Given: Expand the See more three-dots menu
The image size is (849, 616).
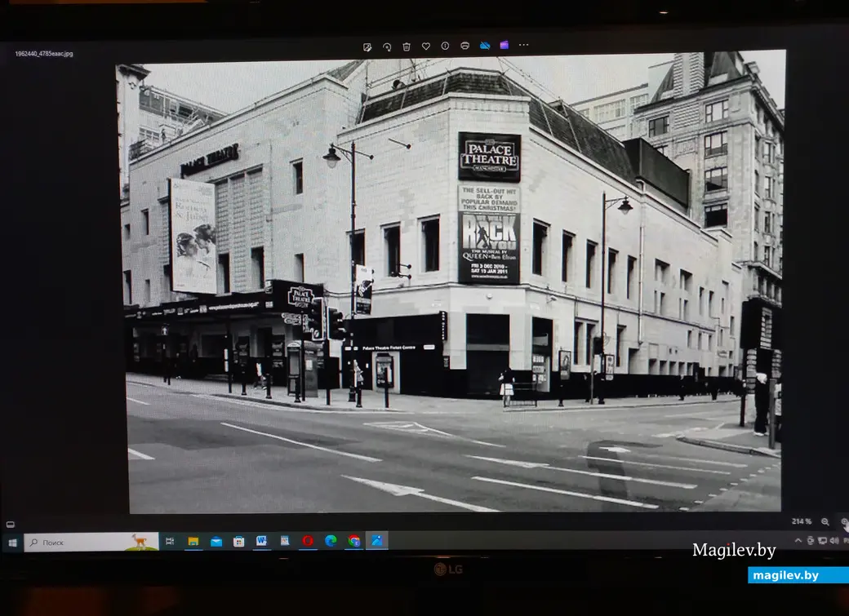Looking at the screenshot, I should (524, 46).
